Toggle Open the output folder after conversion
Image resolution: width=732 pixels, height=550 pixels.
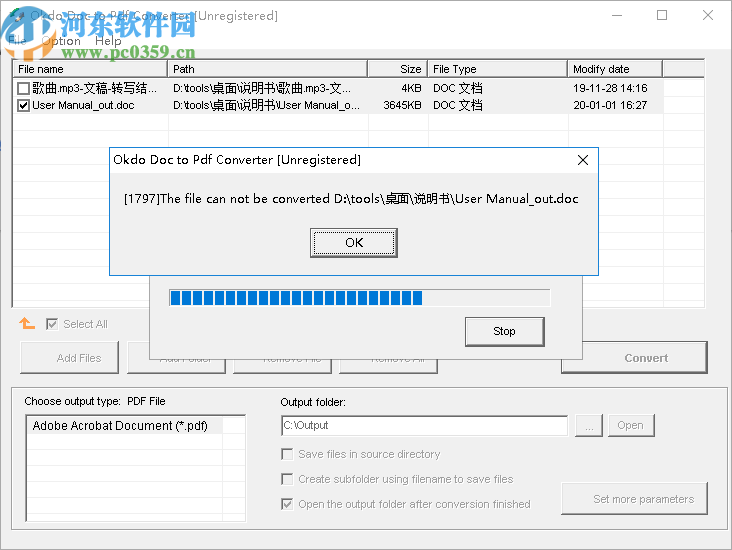287,504
